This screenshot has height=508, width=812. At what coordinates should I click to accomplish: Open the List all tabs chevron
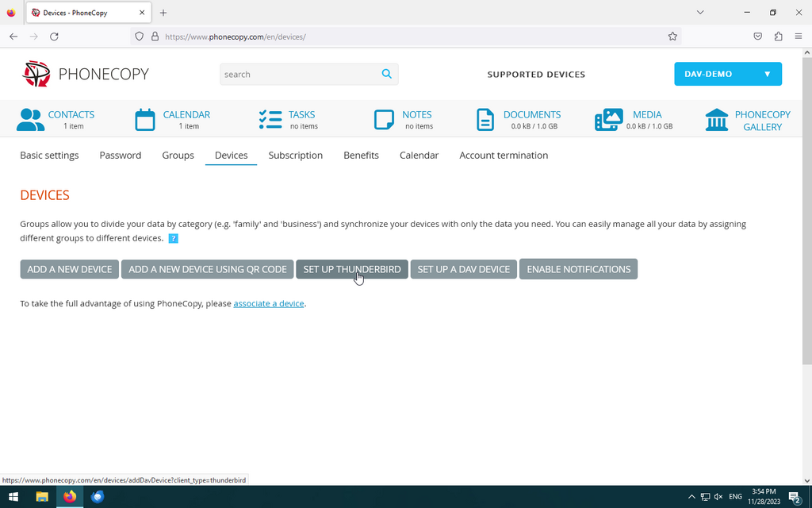[699, 13]
